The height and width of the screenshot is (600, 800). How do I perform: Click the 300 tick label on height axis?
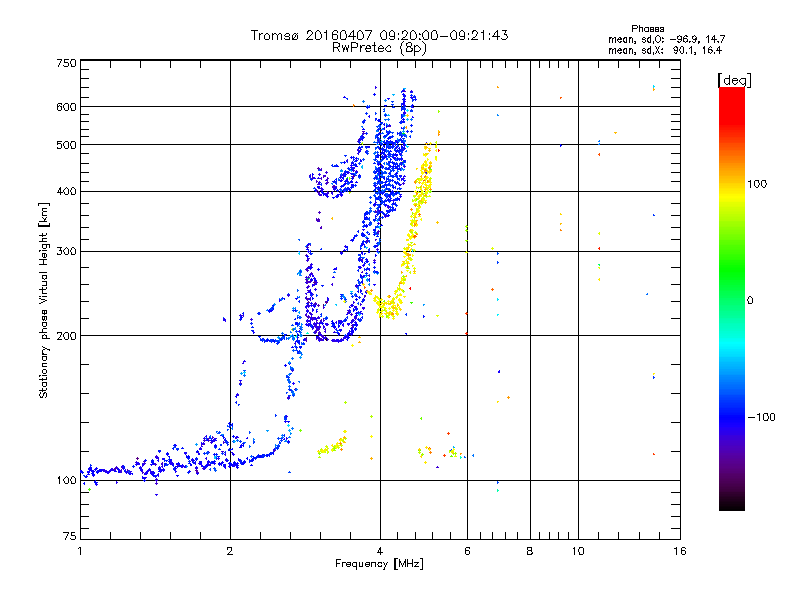[66, 252]
